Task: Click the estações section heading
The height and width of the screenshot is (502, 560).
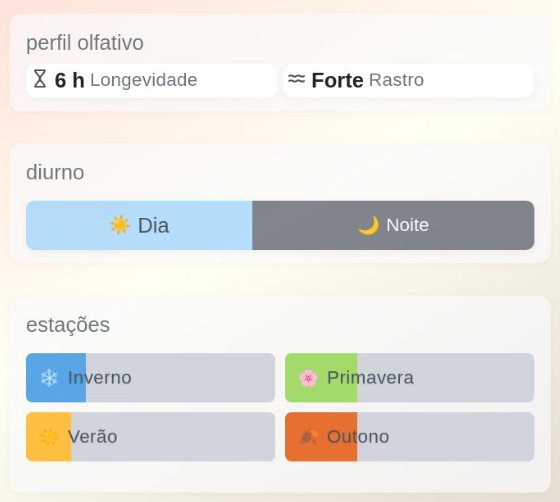Action: click(x=68, y=325)
